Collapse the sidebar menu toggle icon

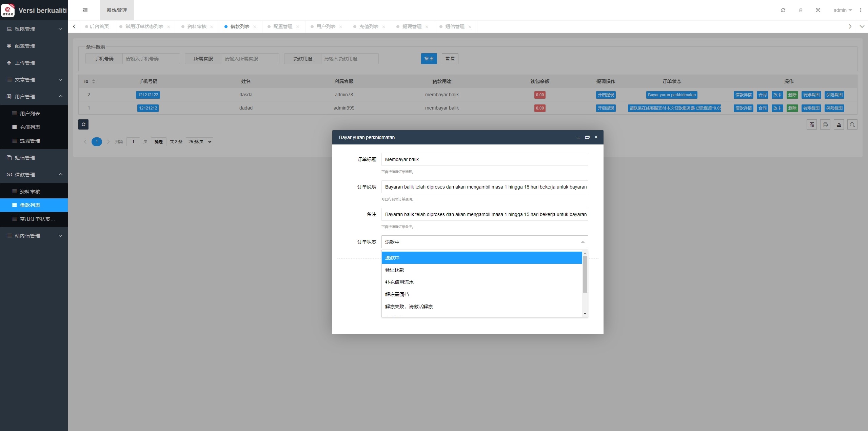(85, 10)
